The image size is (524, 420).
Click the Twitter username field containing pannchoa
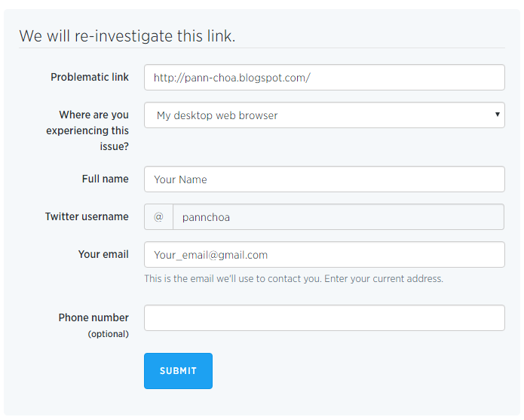tap(339, 217)
